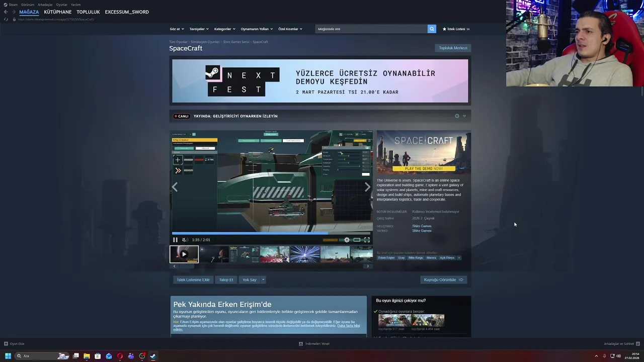The image size is (644, 362).
Task: Collapse the live broadcast section chevron
Action: tap(464, 116)
